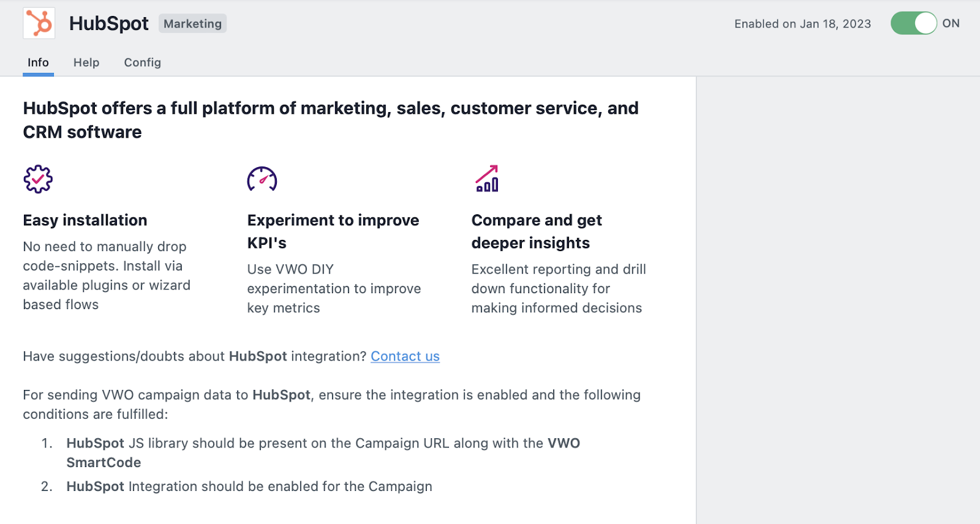This screenshot has width=980, height=524.
Task: Open the Config tab
Action: (143, 62)
